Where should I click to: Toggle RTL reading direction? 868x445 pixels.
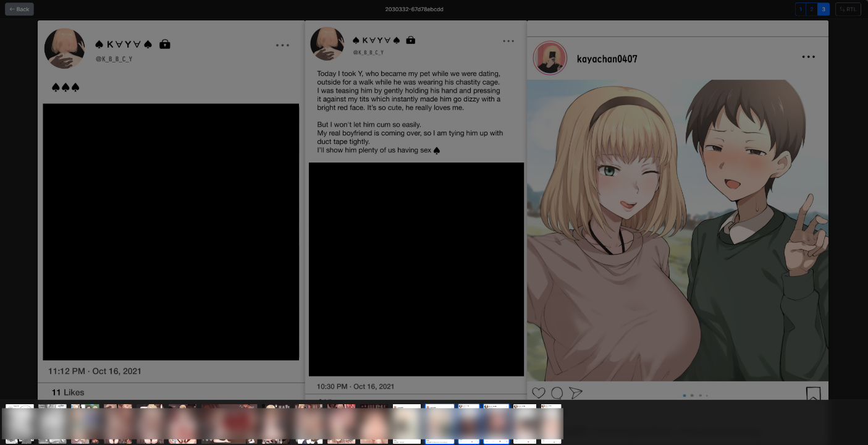point(848,9)
